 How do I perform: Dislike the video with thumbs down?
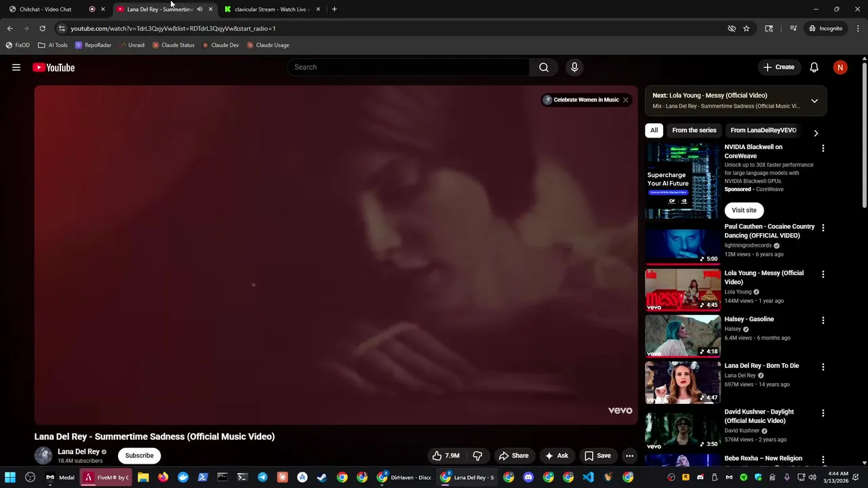point(477,455)
